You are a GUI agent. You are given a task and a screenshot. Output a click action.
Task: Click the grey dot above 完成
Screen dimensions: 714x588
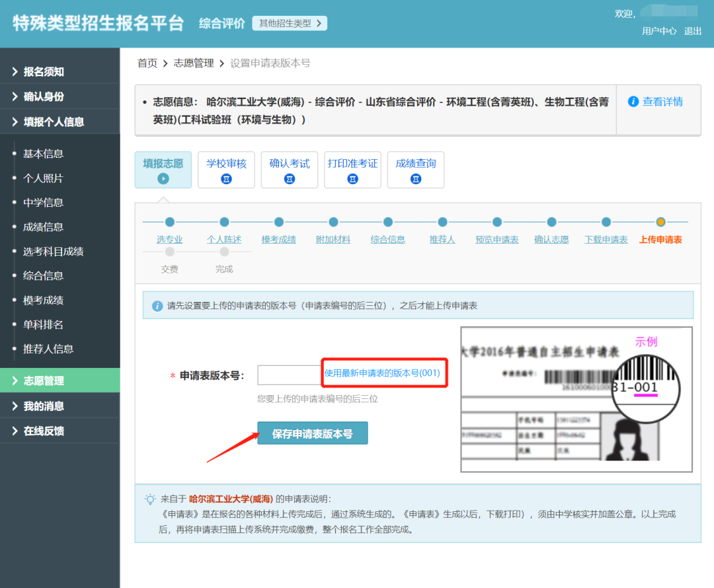[225, 252]
